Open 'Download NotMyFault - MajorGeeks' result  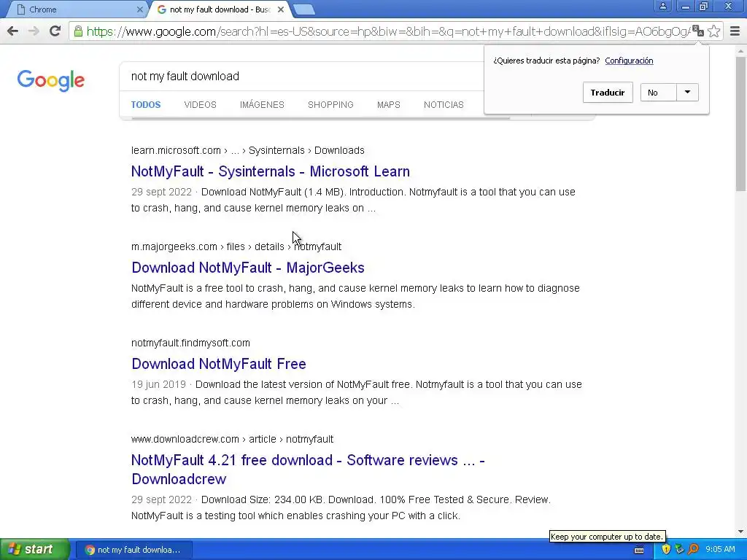coord(248,268)
